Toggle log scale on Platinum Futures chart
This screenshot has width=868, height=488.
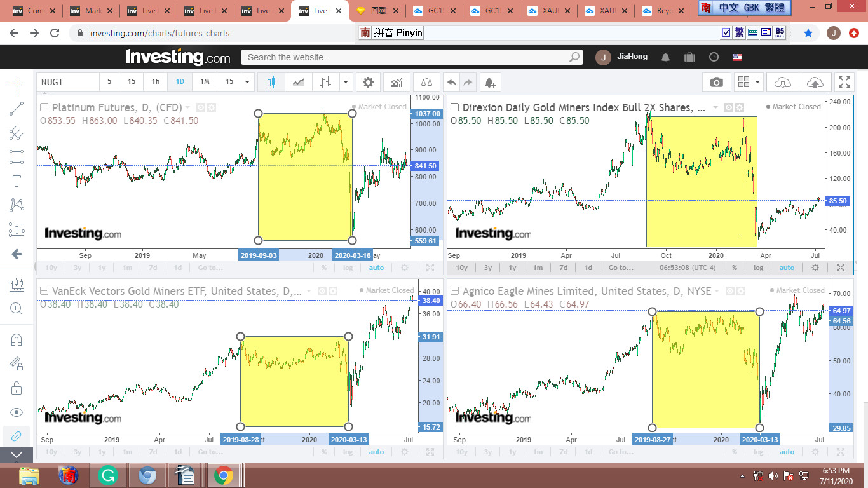click(348, 268)
